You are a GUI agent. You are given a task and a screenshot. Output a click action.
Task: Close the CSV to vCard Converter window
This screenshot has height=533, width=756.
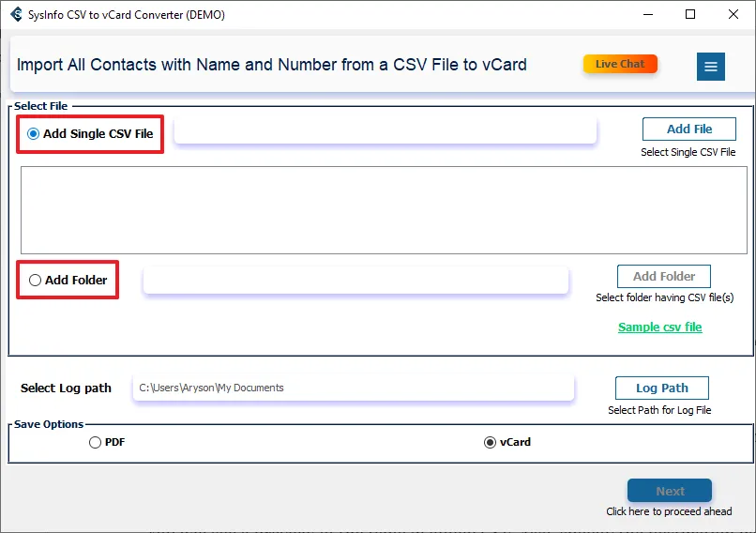(733, 14)
